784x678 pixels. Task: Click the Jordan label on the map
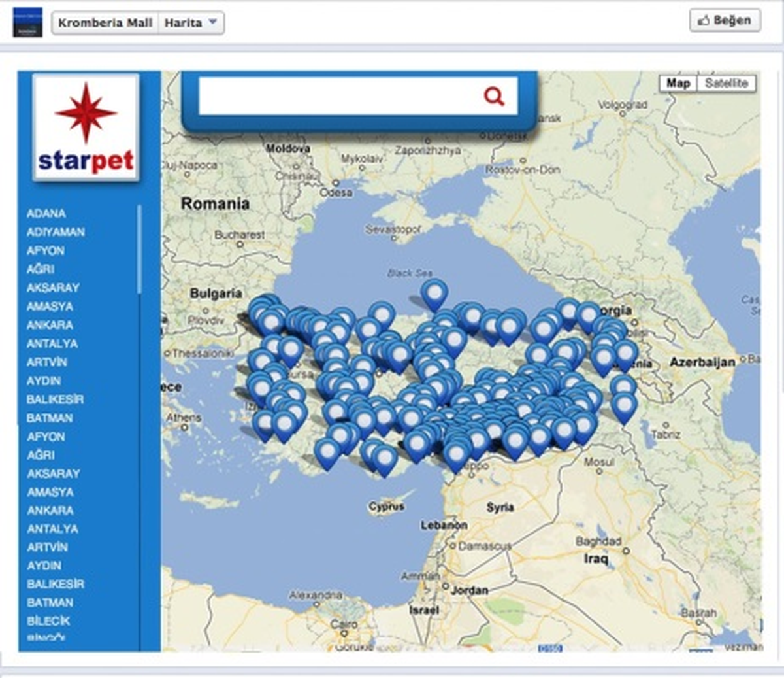469,590
